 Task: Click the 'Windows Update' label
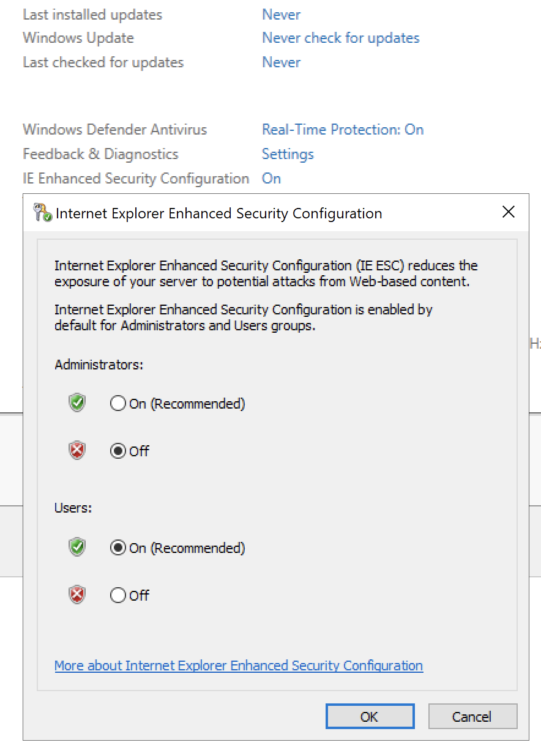[x=78, y=38]
